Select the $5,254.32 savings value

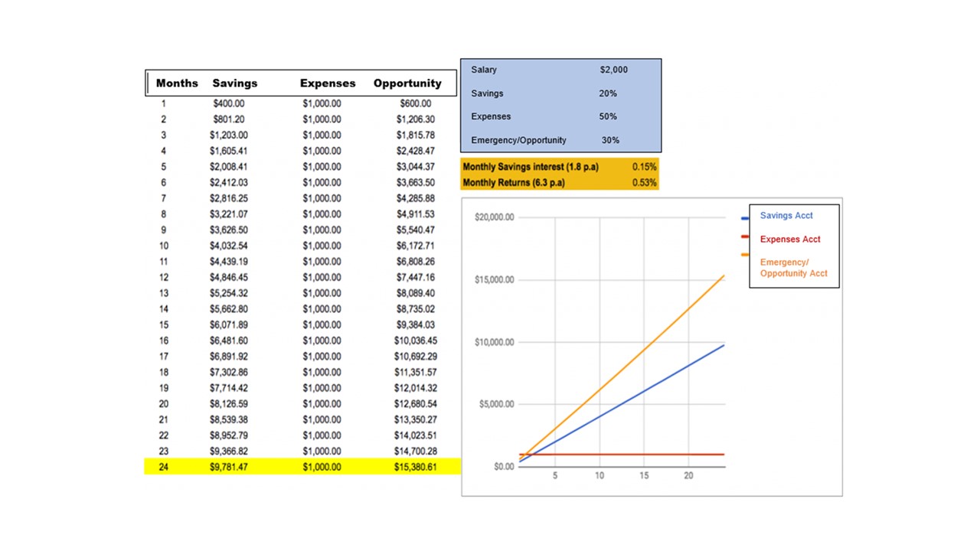pyautogui.click(x=229, y=293)
